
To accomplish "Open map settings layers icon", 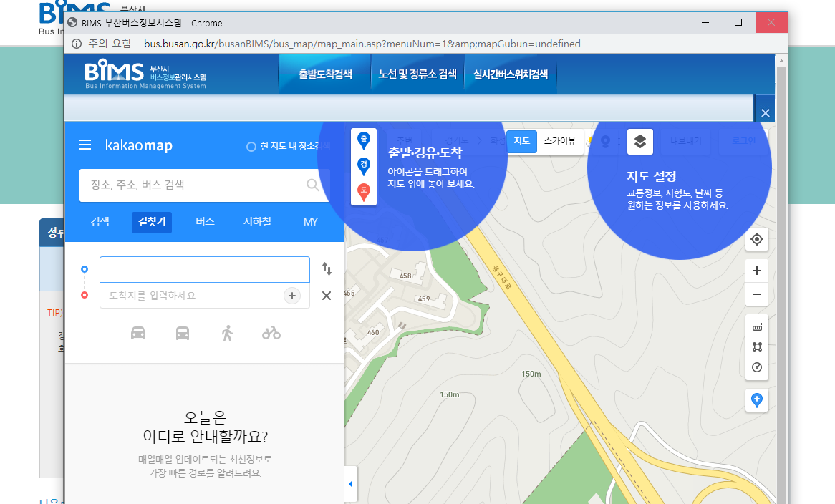I will click(640, 142).
